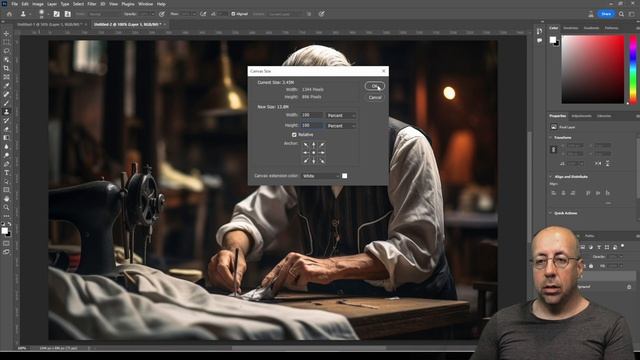Swap foreground and background colors in toolbar
This screenshot has width=640, height=360.
pos(9,224)
